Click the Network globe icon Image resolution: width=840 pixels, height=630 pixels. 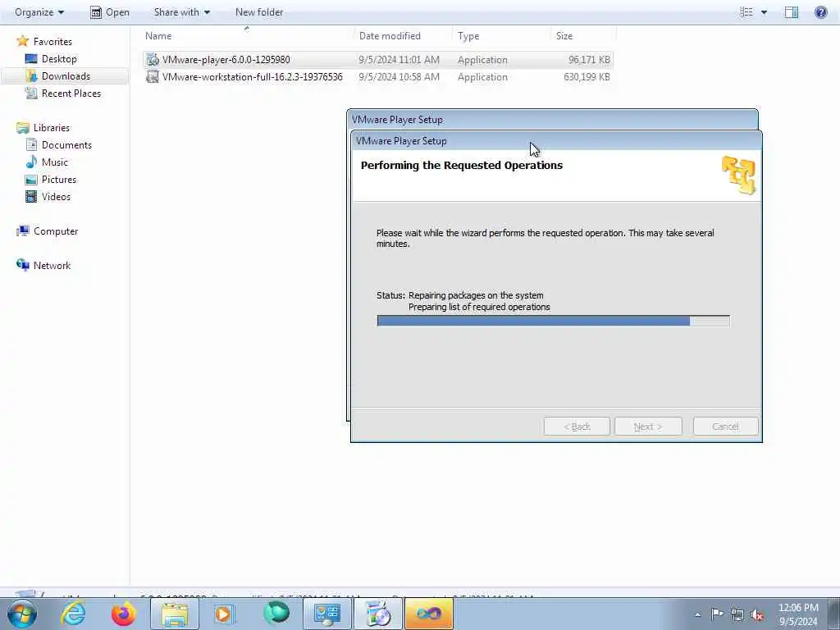tap(22, 265)
